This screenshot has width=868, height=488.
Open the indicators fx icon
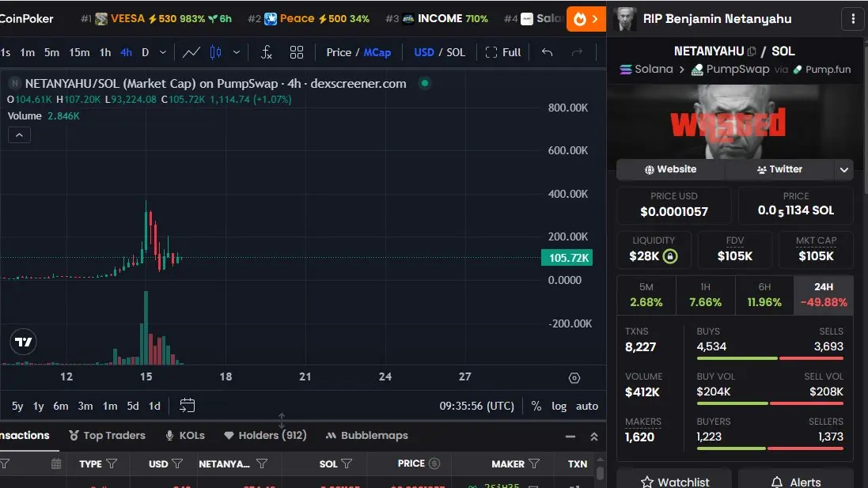point(267,52)
